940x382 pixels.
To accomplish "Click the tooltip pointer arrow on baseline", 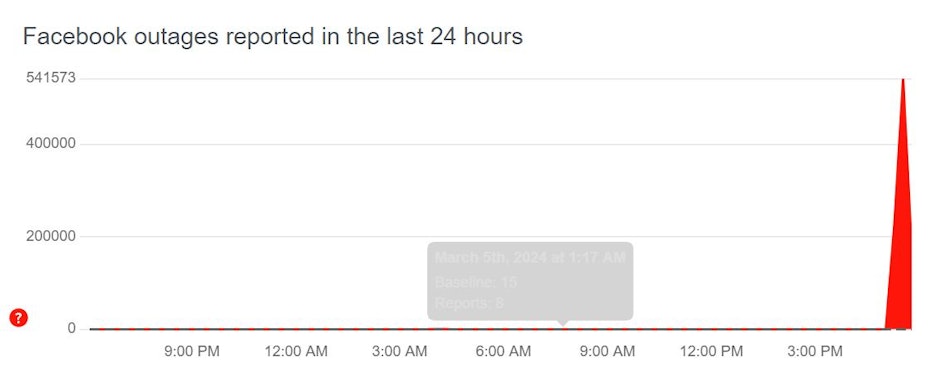I will point(562,323).
